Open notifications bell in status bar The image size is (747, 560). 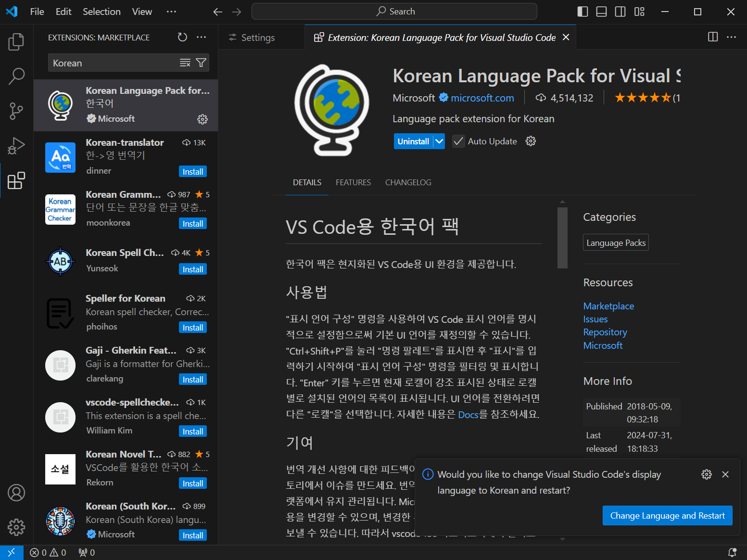coord(732,552)
